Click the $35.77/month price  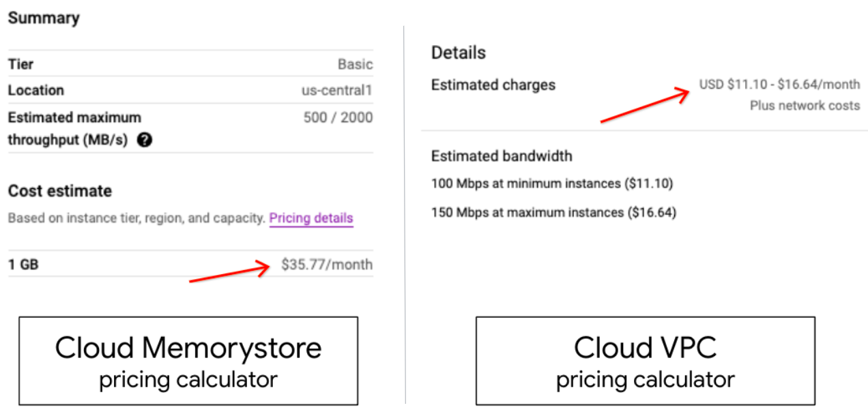pyautogui.click(x=327, y=265)
